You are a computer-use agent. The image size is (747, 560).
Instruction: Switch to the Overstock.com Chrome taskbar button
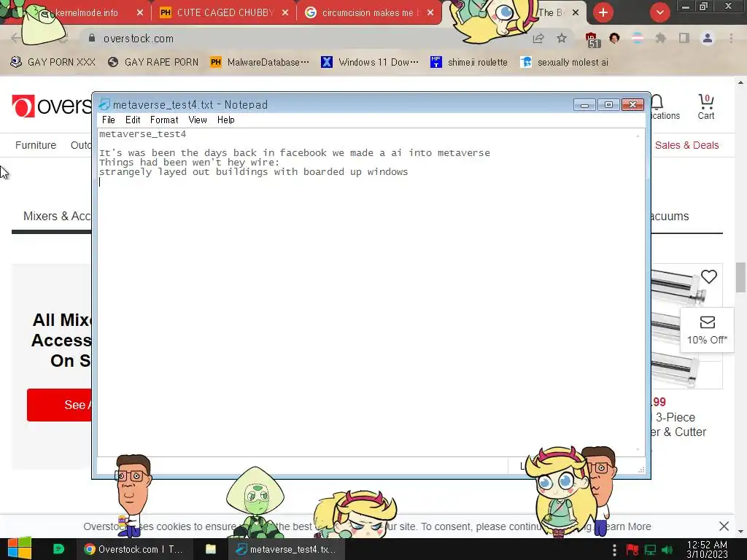coord(134,549)
